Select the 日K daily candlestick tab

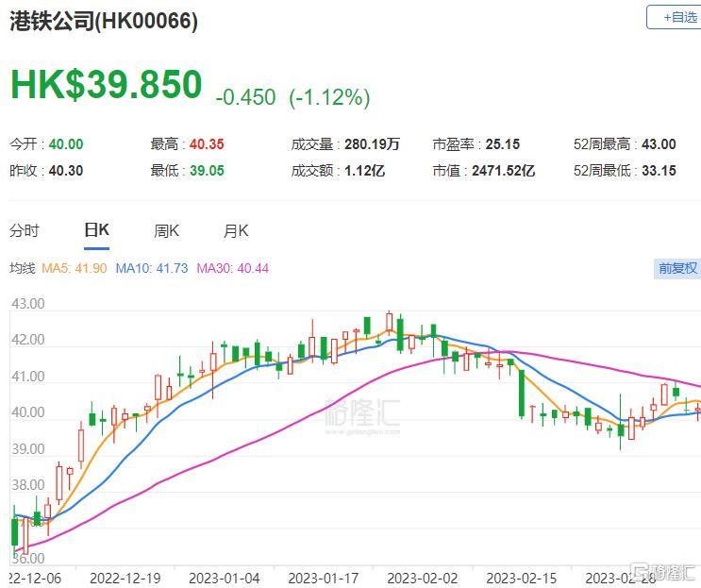pyautogui.click(x=96, y=230)
